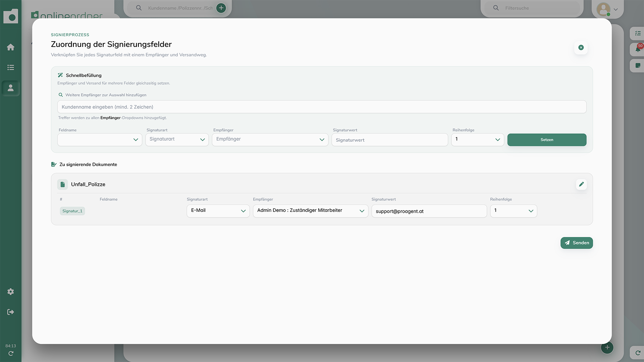
Task: Open the Signaturart dropdown in Schnellbefüllung
Action: (177, 140)
